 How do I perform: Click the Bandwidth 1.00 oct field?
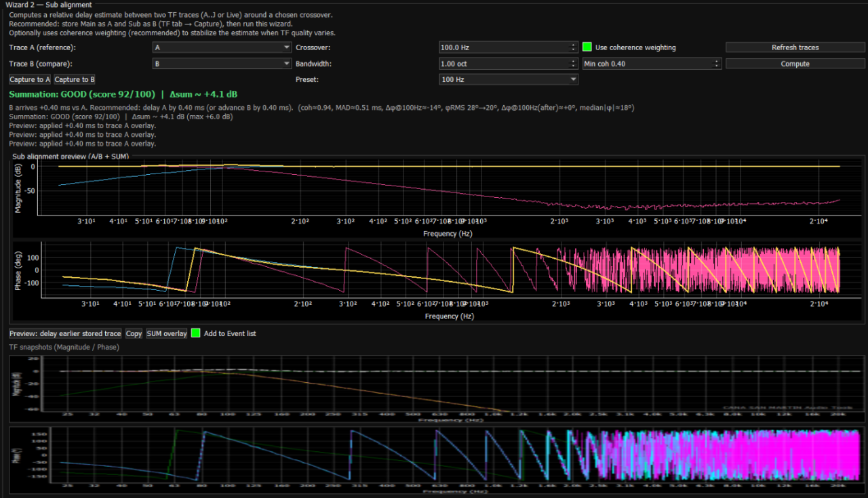pyautogui.click(x=502, y=64)
